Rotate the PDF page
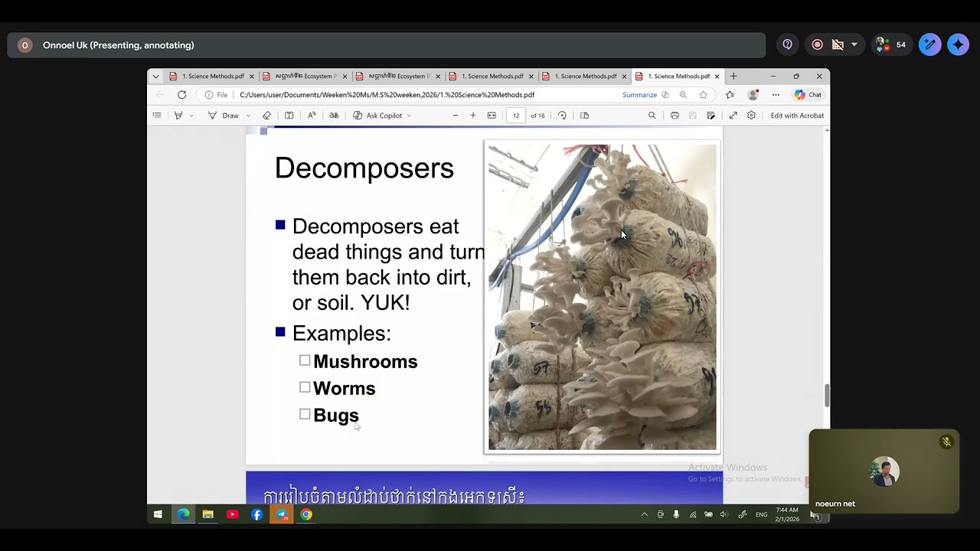980x551 pixels. click(x=562, y=116)
